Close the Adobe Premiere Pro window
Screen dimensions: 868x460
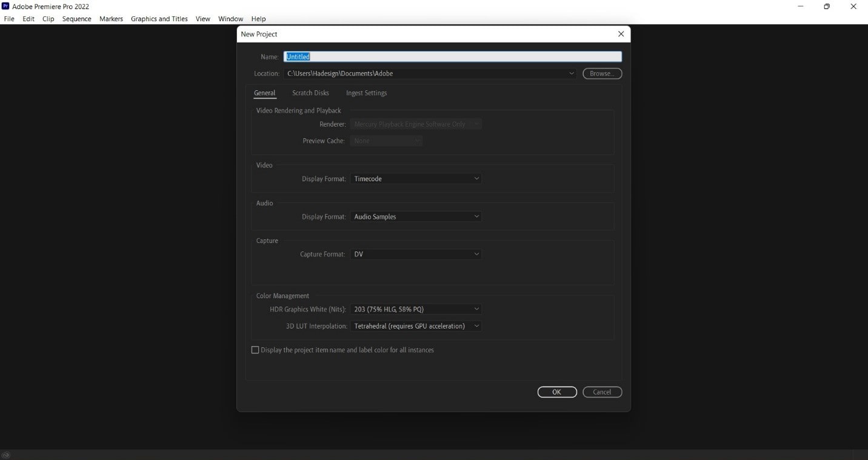pyautogui.click(x=853, y=7)
